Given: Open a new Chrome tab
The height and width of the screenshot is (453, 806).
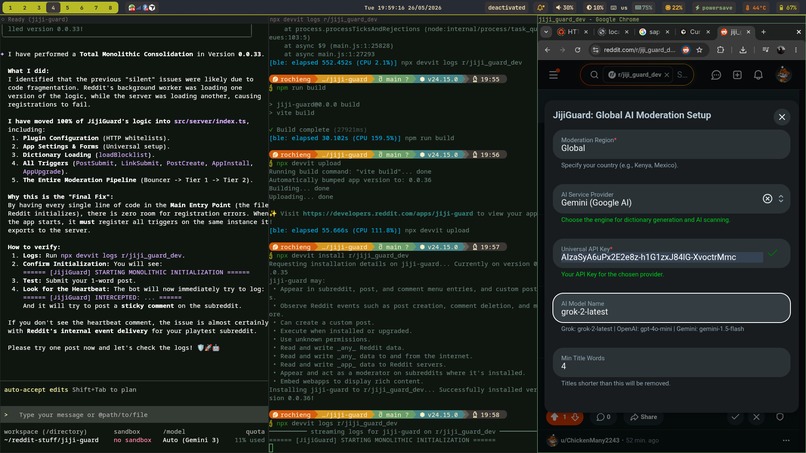Looking at the screenshot, I should [763, 32].
